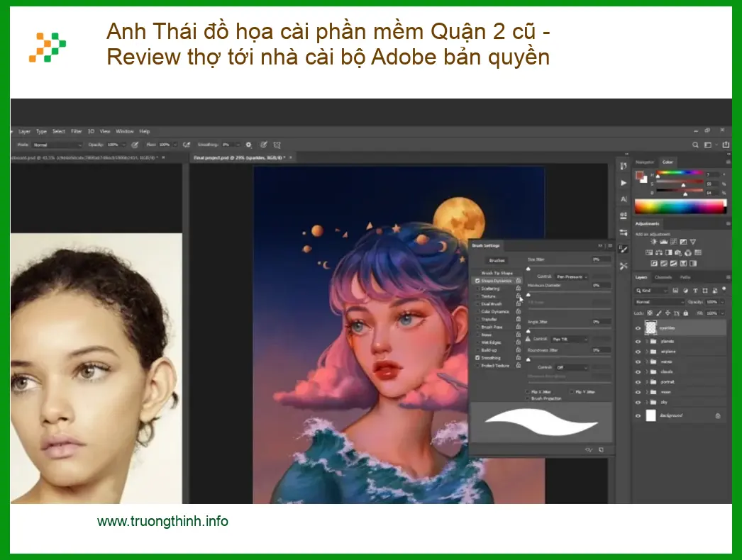Open the Layer menu
The image size is (742, 560).
(x=24, y=131)
